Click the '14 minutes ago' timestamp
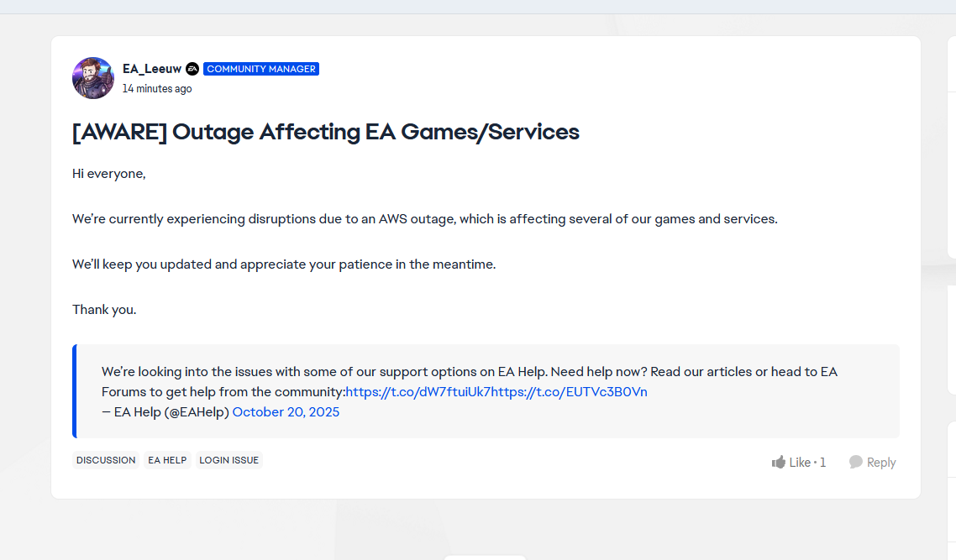Viewport: 956px width, 560px height. tap(157, 88)
